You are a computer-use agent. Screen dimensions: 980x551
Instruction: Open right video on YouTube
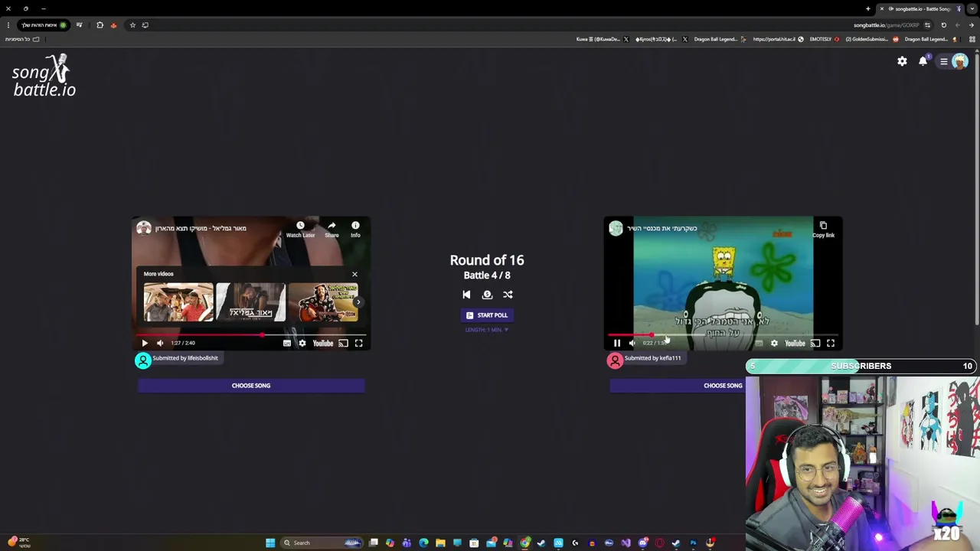pyautogui.click(x=795, y=343)
